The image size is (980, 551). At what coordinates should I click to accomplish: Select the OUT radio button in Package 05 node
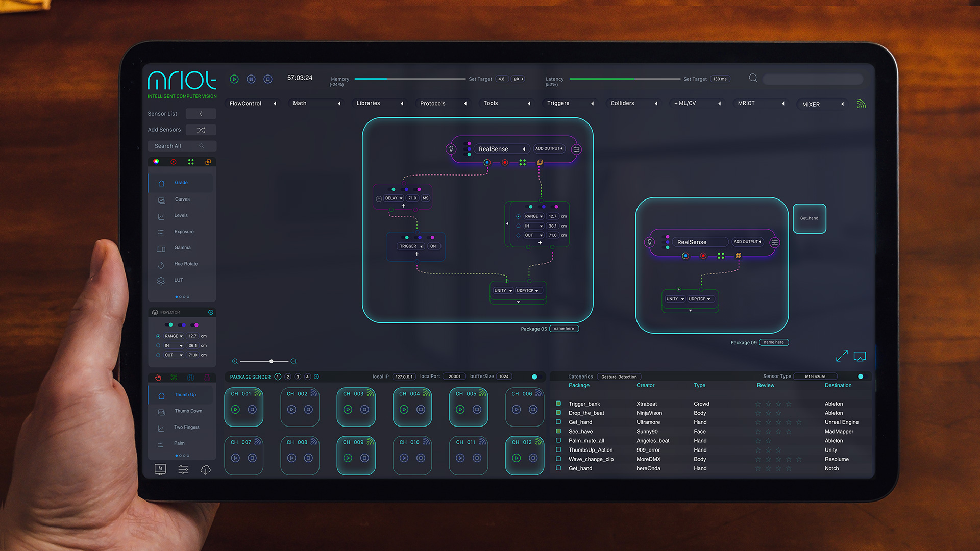click(518, 235)
